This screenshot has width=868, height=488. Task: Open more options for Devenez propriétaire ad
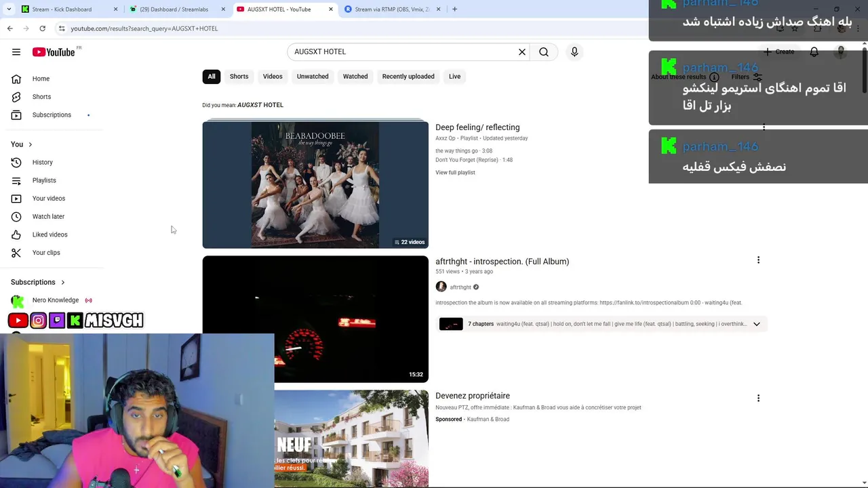coord(758,399)
